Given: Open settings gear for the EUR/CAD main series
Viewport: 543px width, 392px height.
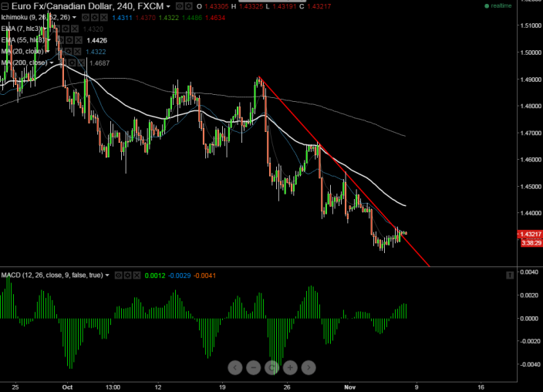Looking at the screenshot, I should click(188, 6).
